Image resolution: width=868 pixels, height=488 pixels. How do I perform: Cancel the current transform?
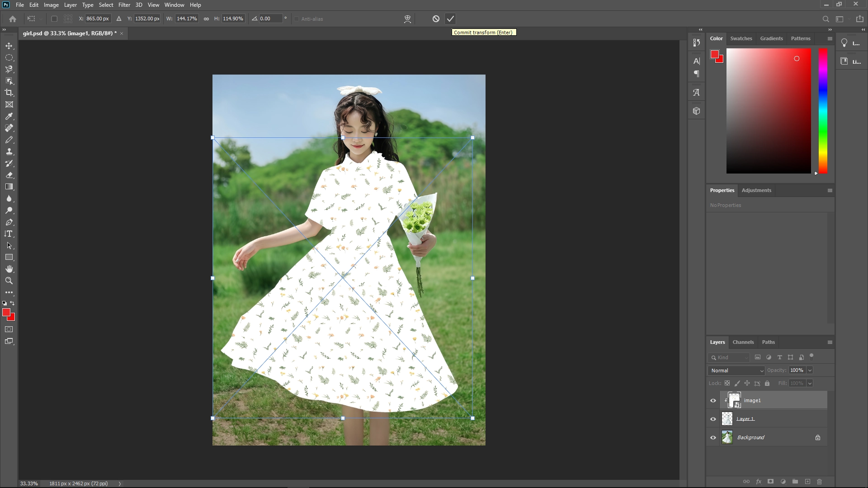pos(435,19)
